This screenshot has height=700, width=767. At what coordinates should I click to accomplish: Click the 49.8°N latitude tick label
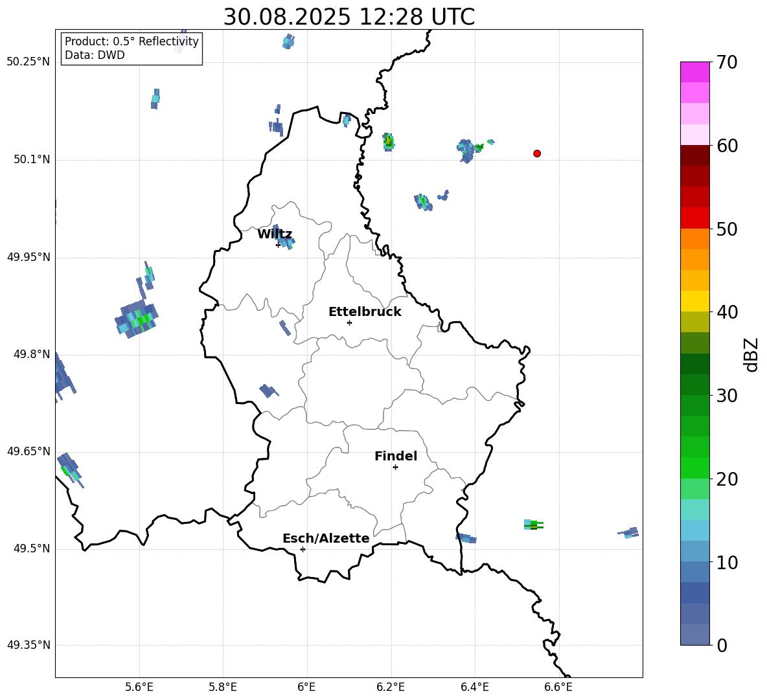click(29, 355)
